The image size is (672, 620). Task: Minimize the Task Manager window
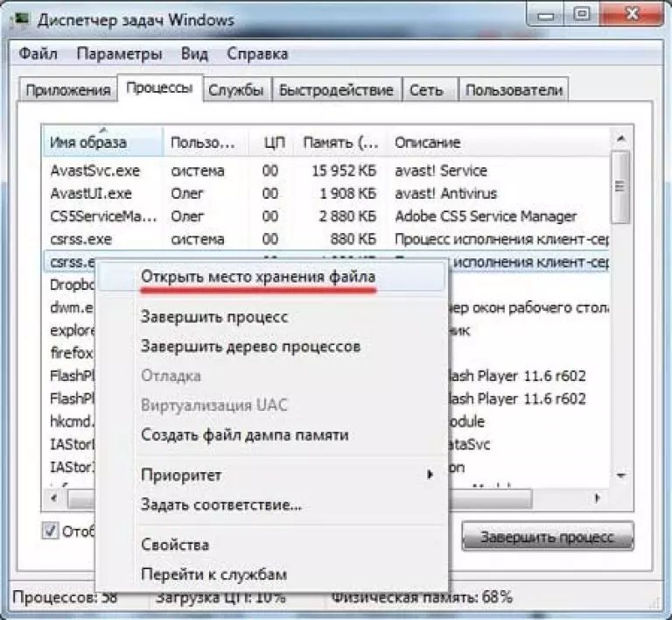point(546,17)
